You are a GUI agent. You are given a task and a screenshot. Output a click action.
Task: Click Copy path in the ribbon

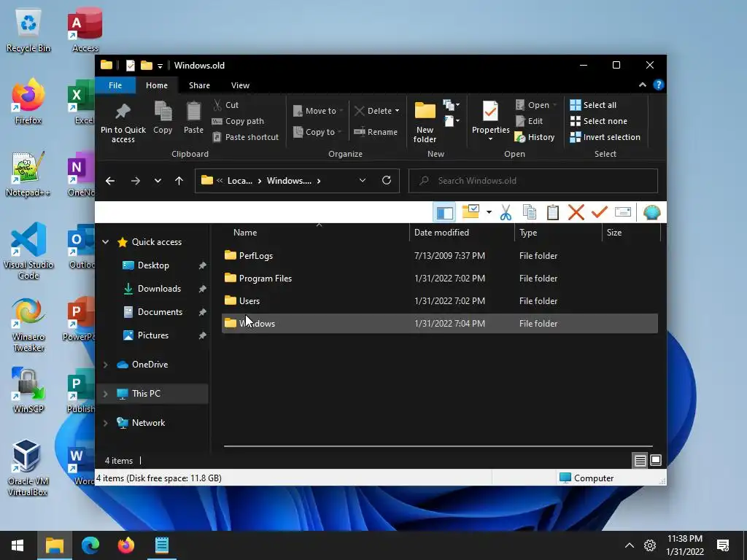coord(238,121)
